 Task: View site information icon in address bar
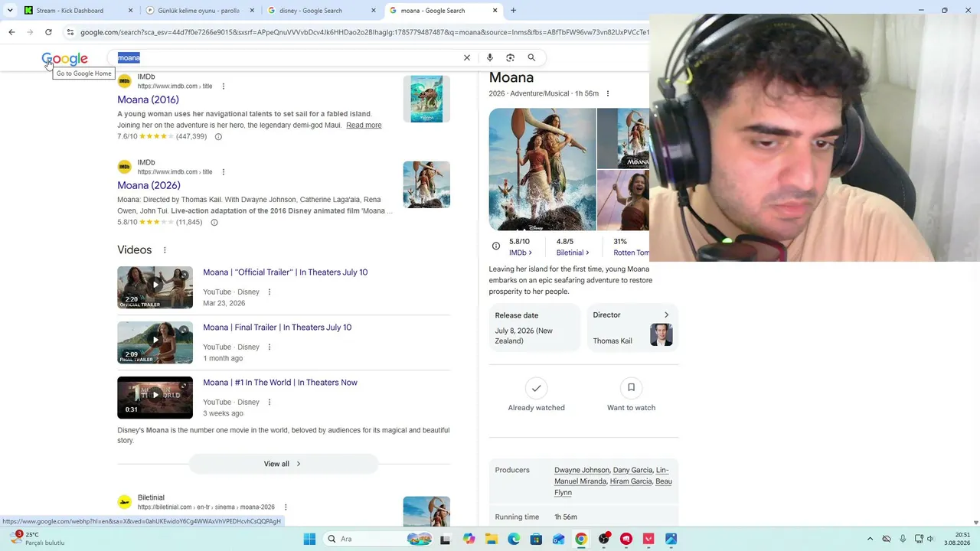click(x=70, y=32)
